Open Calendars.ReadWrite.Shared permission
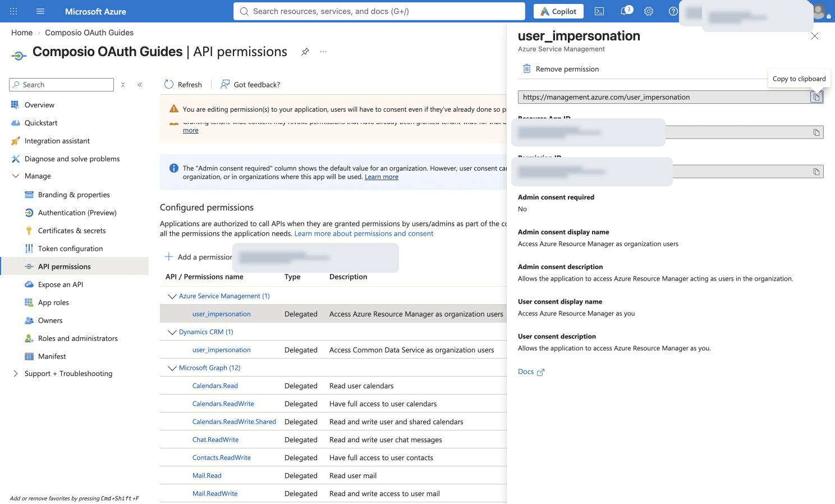 234,422
